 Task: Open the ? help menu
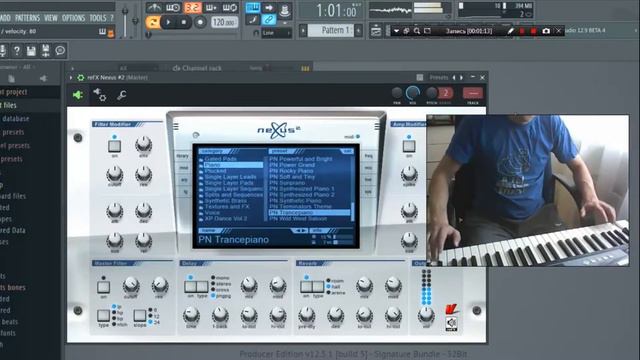click(111, 18)
